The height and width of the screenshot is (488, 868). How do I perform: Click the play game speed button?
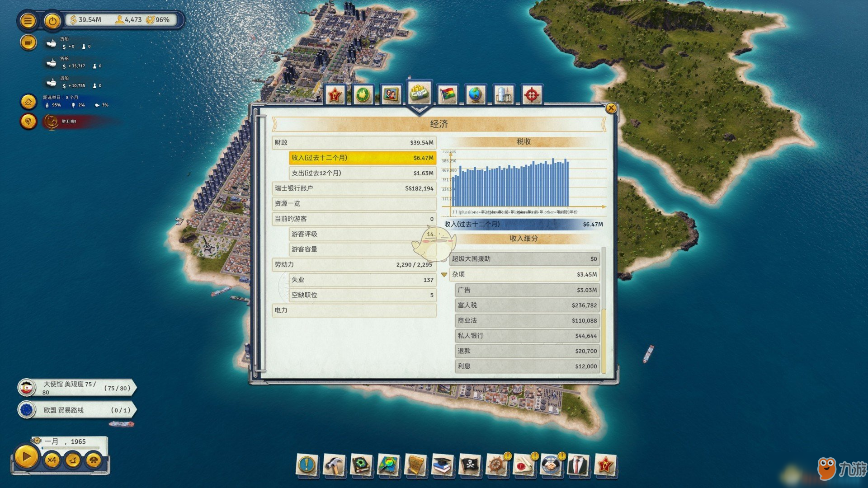click(x=26, y=457)
